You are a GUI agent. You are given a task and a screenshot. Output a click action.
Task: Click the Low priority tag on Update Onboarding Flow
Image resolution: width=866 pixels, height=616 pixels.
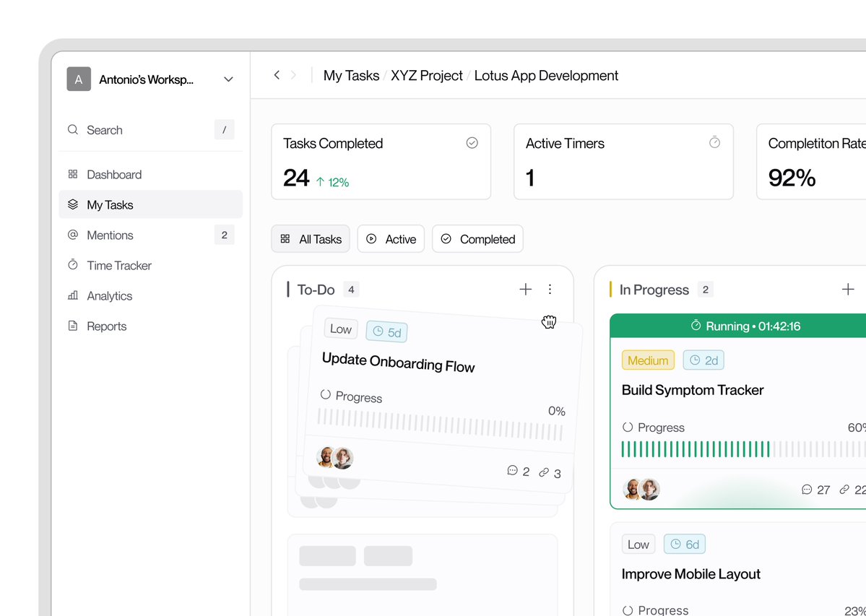pyautogui.click(x=341, y=329)
